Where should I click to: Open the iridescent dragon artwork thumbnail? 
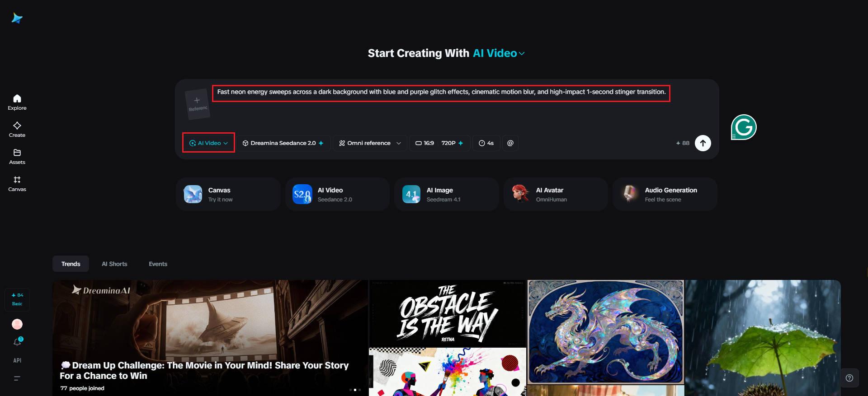click(x=606, y=332)
